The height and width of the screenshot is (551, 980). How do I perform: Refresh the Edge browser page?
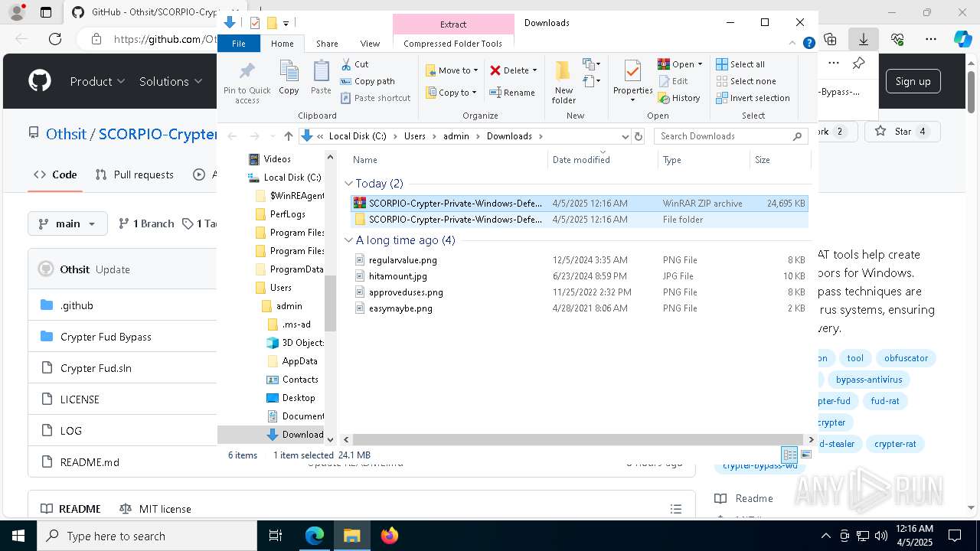pyautogui.click(x=55, y=39)
